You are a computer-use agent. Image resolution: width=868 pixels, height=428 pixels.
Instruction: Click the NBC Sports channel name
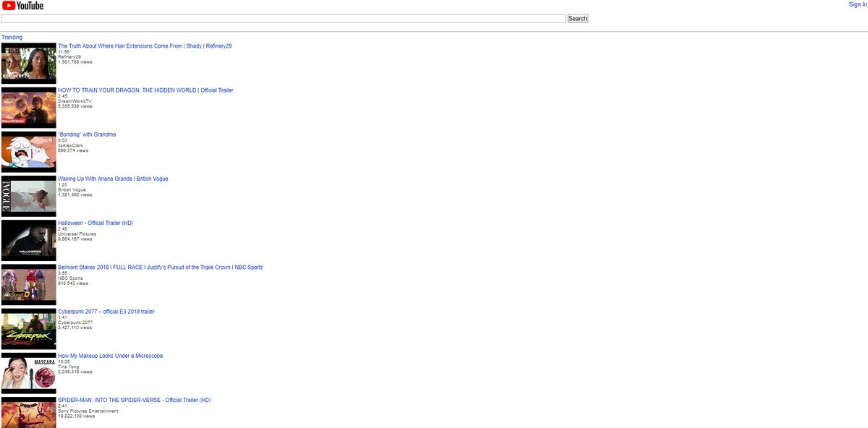pos(70,278)
